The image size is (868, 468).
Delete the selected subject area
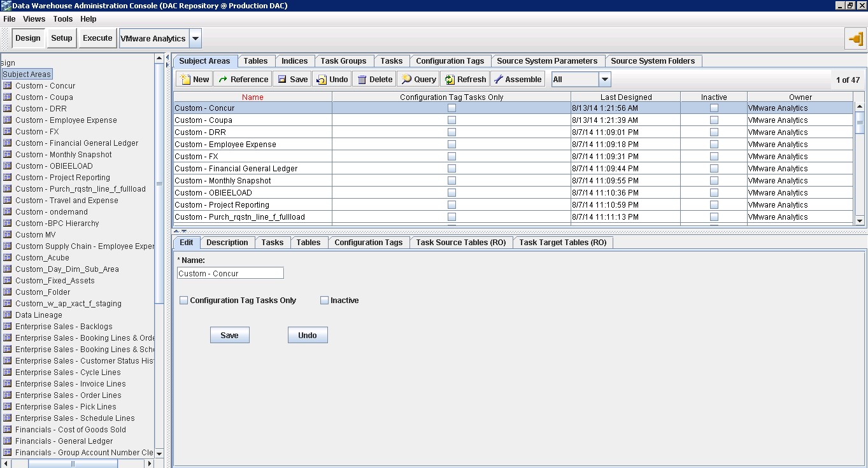(374, 78)
